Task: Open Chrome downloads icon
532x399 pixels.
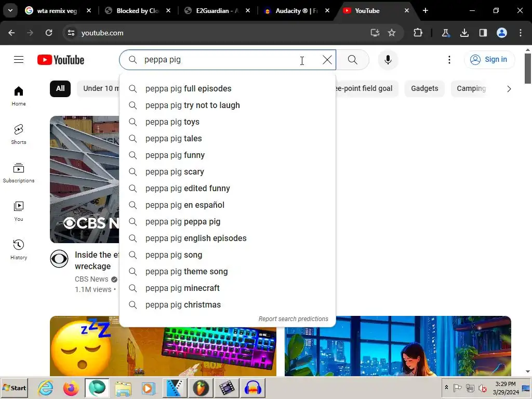Action: coord(464,33)
